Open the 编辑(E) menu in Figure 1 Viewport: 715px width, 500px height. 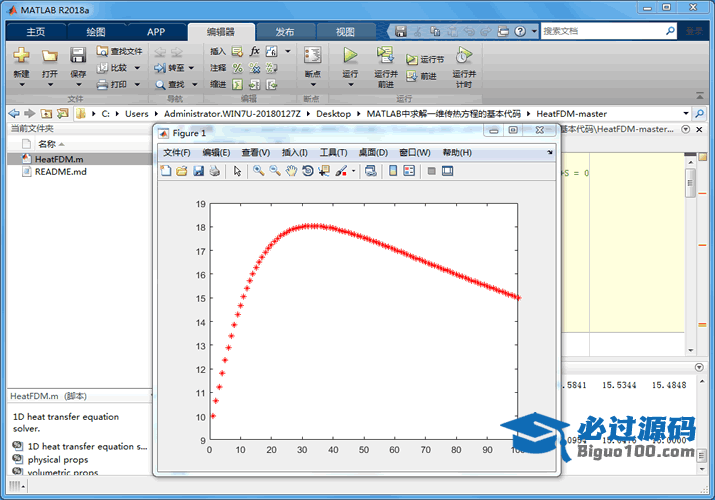(217, 153)
